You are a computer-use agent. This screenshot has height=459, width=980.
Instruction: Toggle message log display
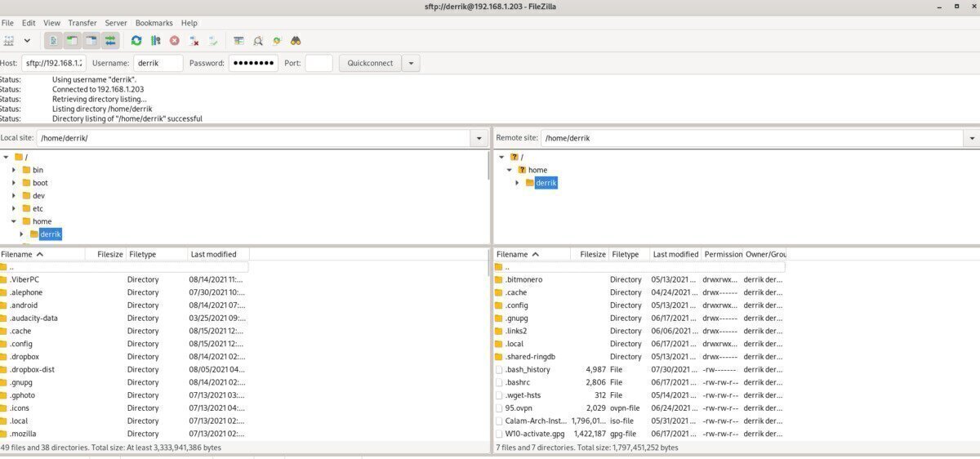[x=52, y=40]
